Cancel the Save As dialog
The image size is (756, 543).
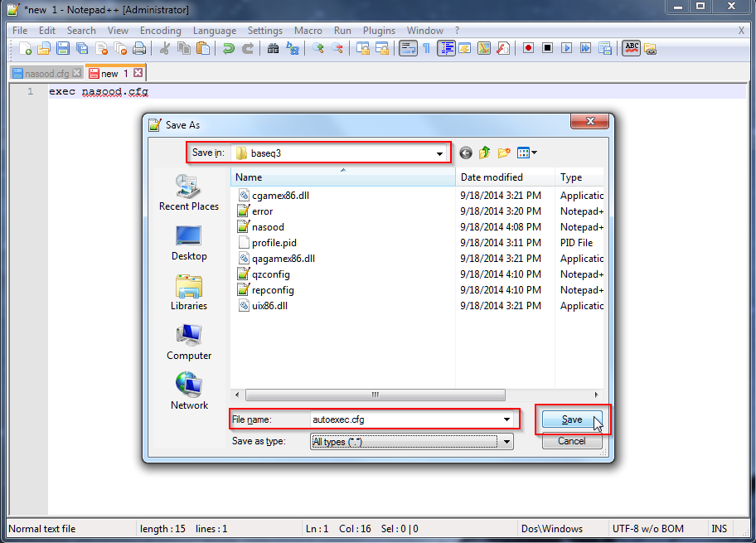click(x=572, y=441)
